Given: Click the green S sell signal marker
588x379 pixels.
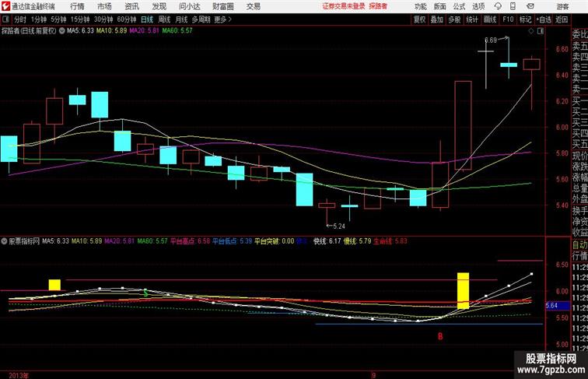Looking at the screenshot, I should pos(145,293).
